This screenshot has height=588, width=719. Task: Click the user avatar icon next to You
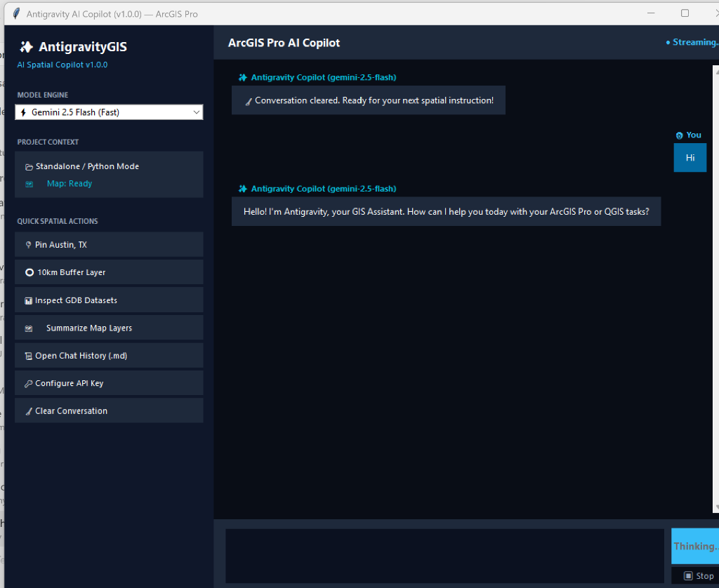point(679,135)
